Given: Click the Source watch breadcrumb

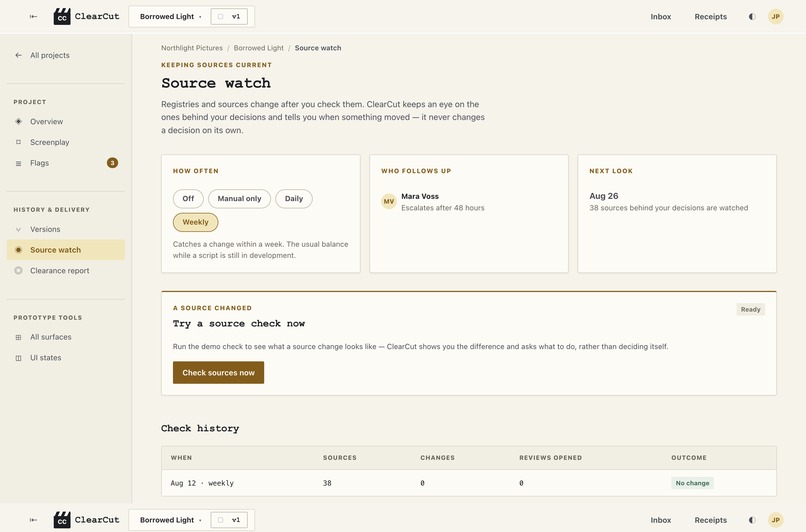Looking at the screenshot, I should coord(318,48).
